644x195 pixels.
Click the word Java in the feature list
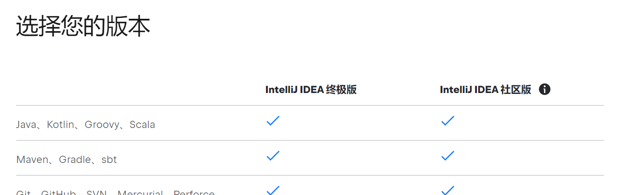[26, 125]
